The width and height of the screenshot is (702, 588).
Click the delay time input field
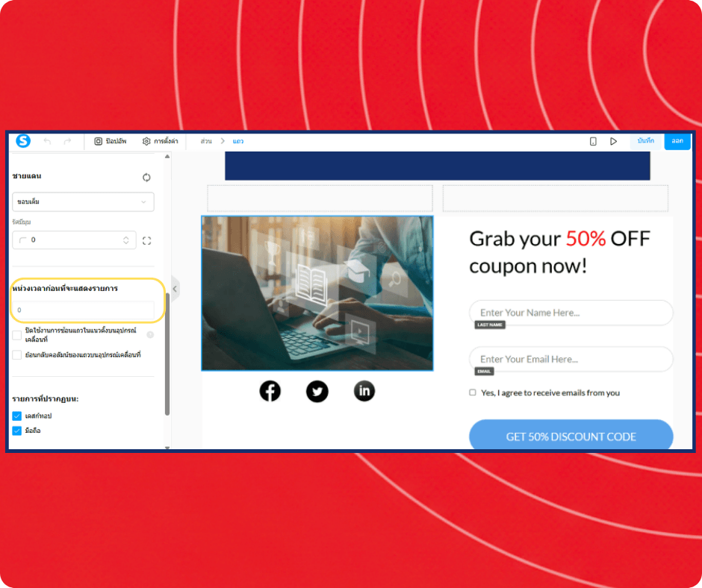[84, 310]
